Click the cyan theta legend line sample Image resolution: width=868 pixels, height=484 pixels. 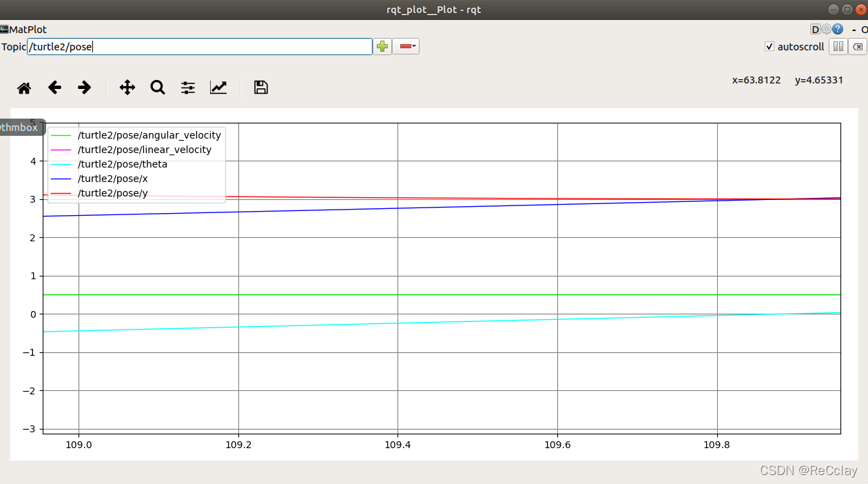[61, 164]
